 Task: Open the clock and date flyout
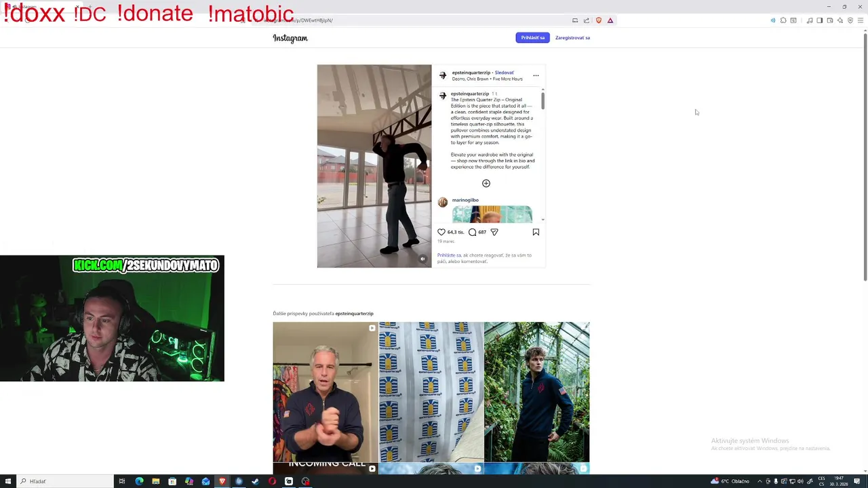coord(839,481)
